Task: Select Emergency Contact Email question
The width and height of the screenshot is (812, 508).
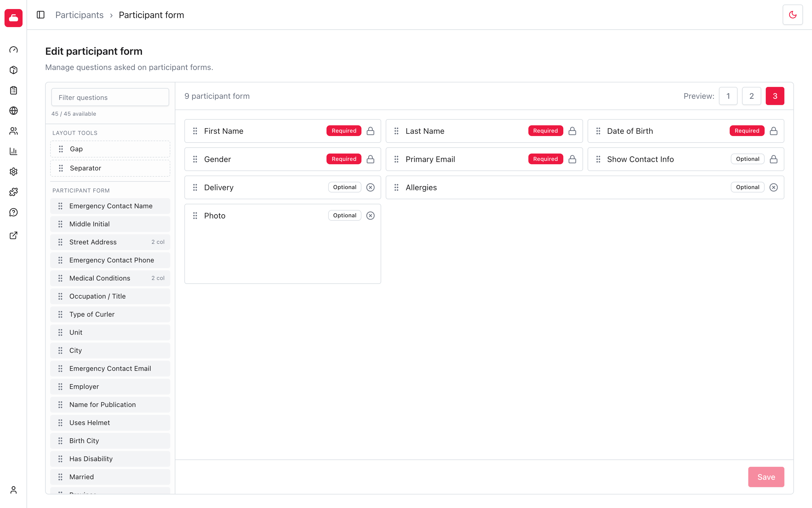Action: tap(110, 369)
